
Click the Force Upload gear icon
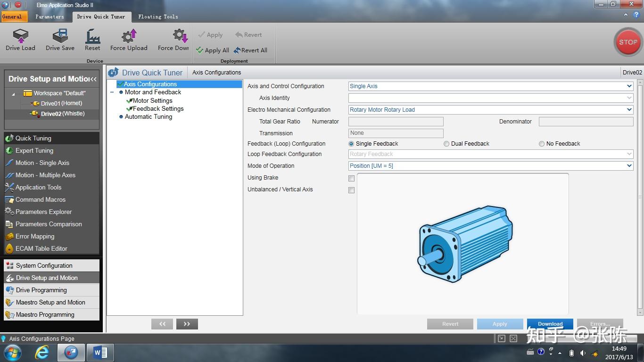click(129, 36)
